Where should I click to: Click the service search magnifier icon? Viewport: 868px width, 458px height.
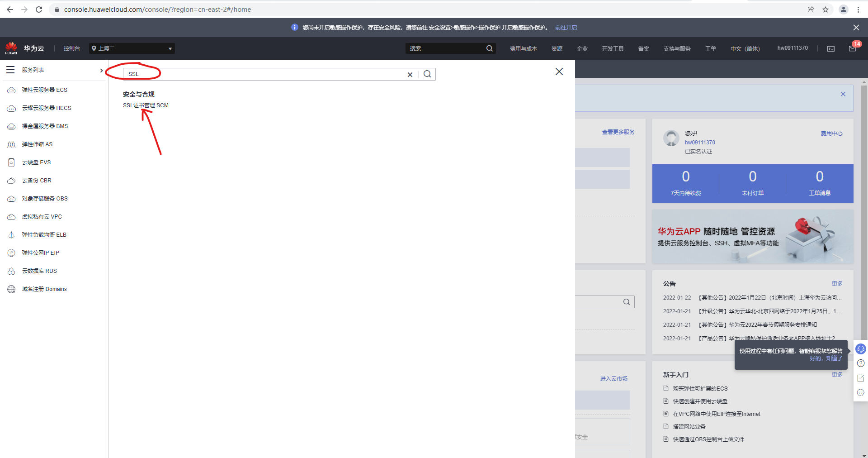tap(427, 74)
